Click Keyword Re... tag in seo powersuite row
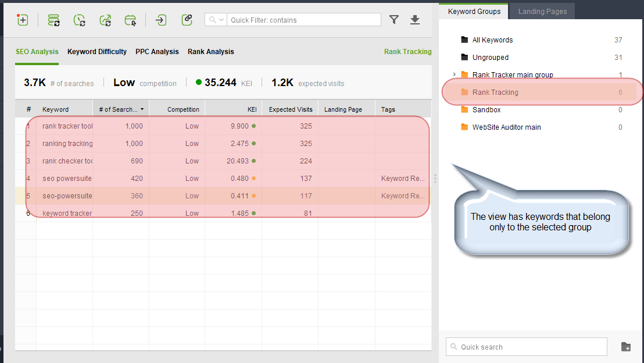This screenshot has width=644, height=363. pyautogui.click(x=402, y=179)
